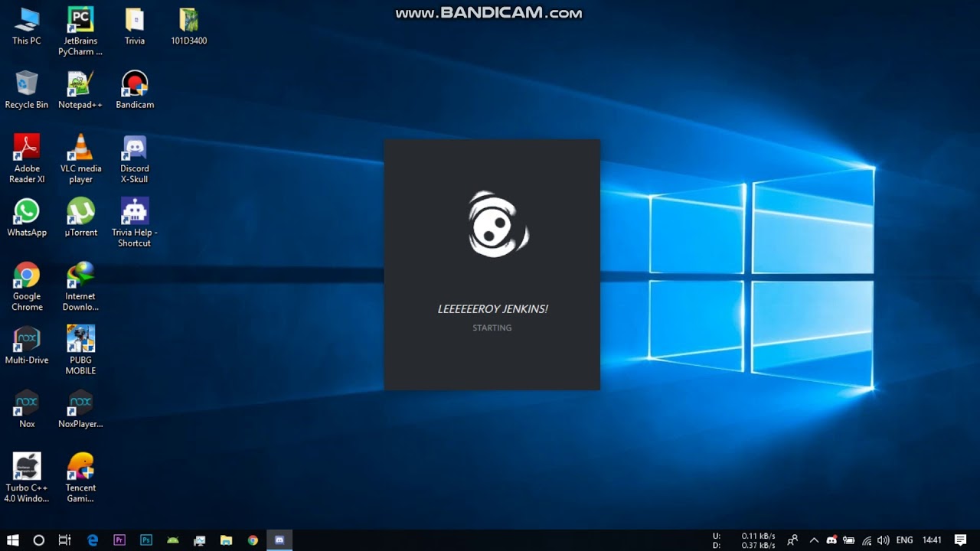Open WhatsApp desktop shortcut
This screenshot has width=980, height=551.
(27, 217)
